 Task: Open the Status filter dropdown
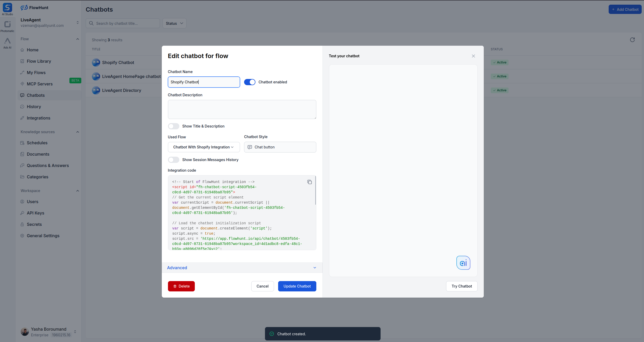(174, 23)
